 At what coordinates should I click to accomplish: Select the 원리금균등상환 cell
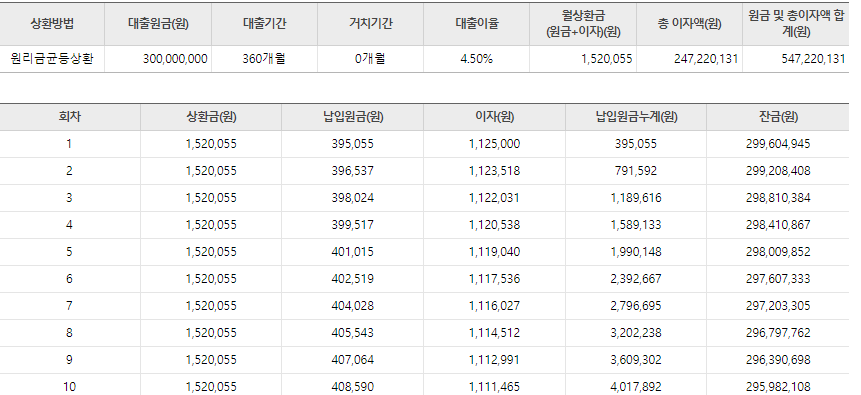tap(52, 59)
